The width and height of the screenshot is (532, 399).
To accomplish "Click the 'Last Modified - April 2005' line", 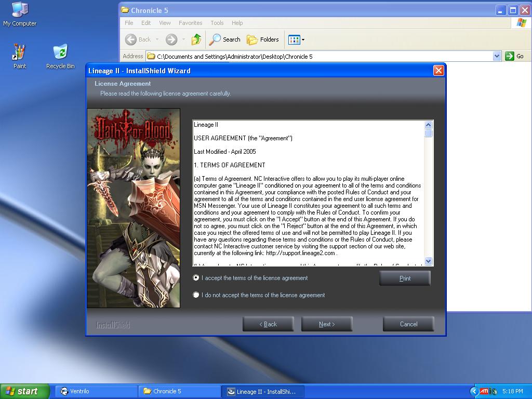I will click(224, 152).
